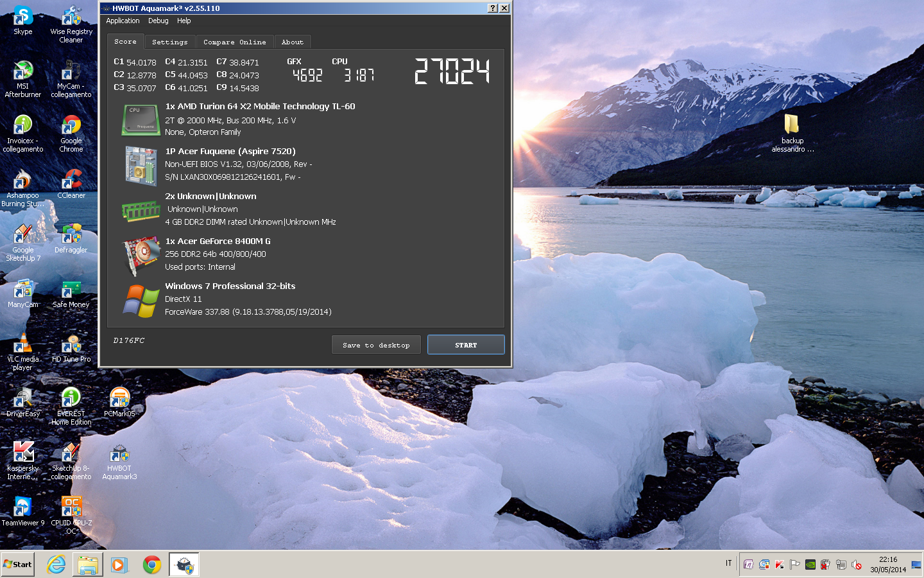Switch to the Settings tab
Viewport: 924px width, 578px height.
170,42
